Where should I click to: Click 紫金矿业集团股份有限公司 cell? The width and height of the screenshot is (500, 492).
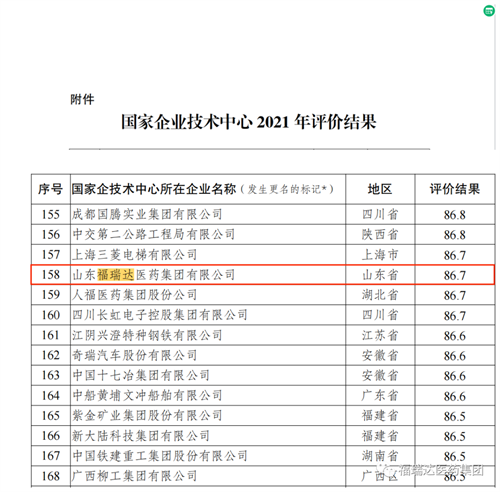208,415
